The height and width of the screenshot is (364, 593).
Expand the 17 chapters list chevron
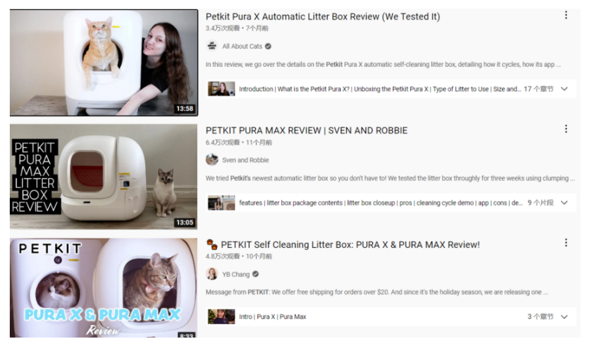(x=564, y=89)
